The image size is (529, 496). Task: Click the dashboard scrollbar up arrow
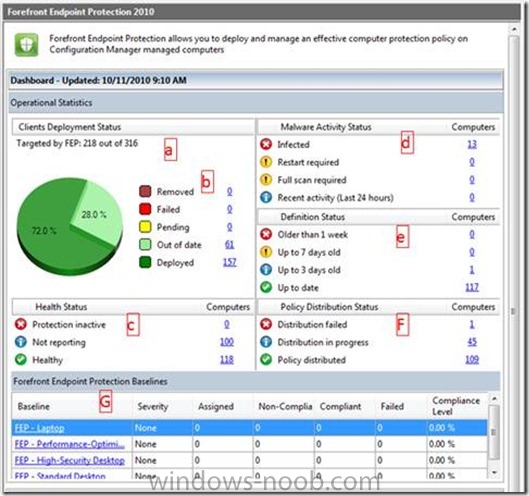pos(514,29)
